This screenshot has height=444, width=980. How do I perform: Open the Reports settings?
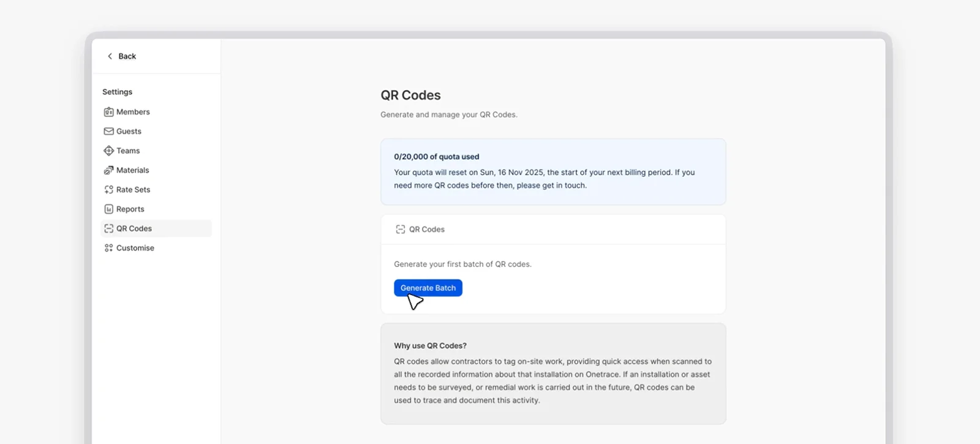[x=156, y=209]
